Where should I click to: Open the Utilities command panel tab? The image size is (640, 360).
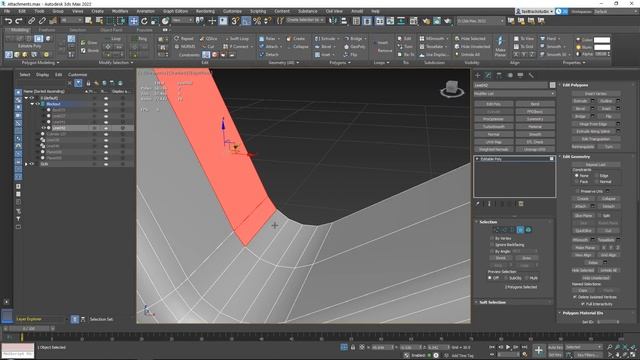[531, 75]
